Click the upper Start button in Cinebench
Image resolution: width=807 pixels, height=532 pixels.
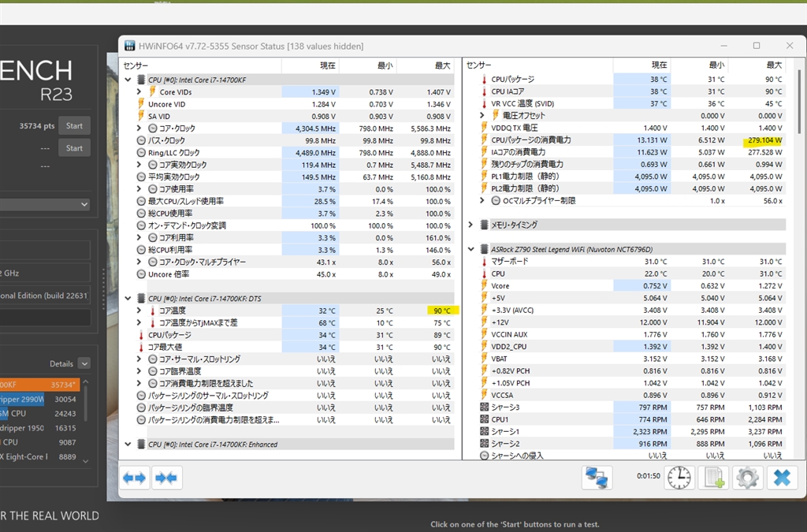74,125
